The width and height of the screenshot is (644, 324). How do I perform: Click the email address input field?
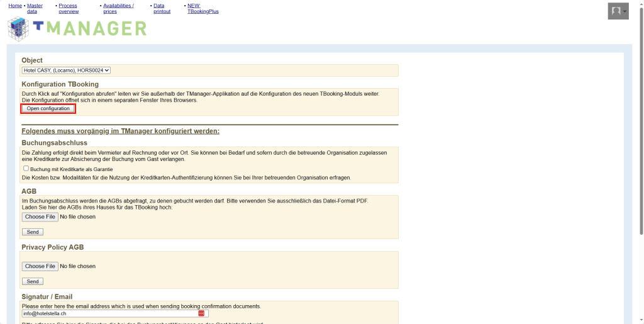pyautogui.click(x=115, y=313)
